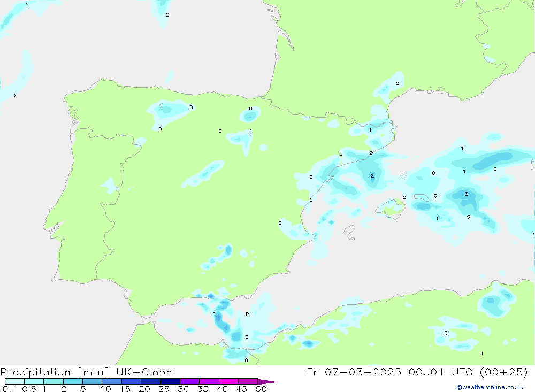Click the legend scale label '10'

tap(106, 389)
